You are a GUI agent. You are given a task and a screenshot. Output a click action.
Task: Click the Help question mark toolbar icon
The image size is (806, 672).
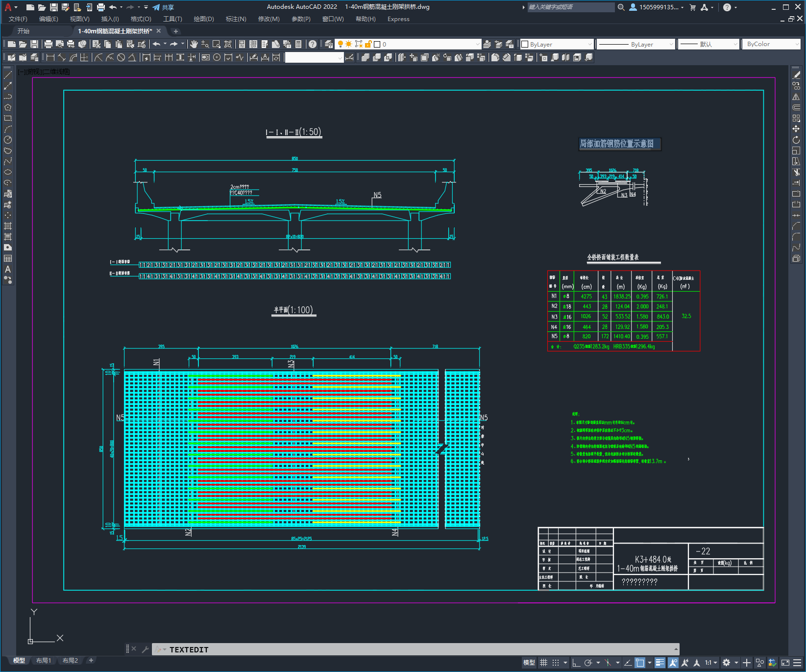point(313,44)
